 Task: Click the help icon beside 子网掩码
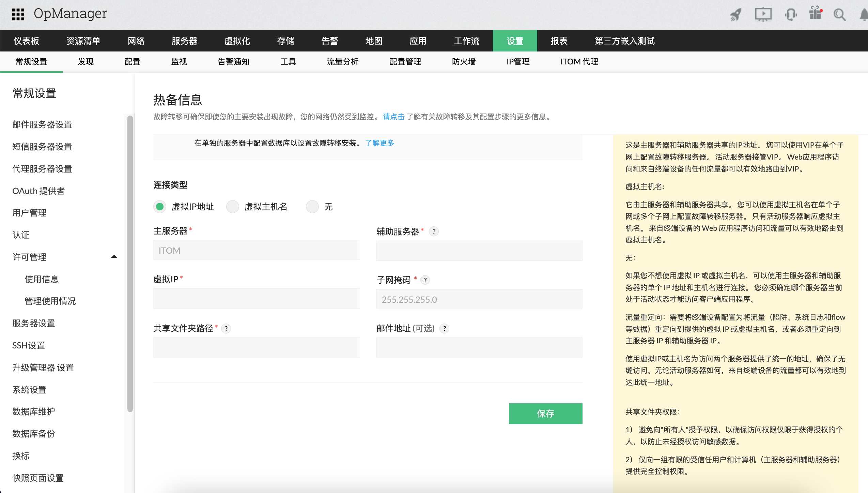coord(425,280)
